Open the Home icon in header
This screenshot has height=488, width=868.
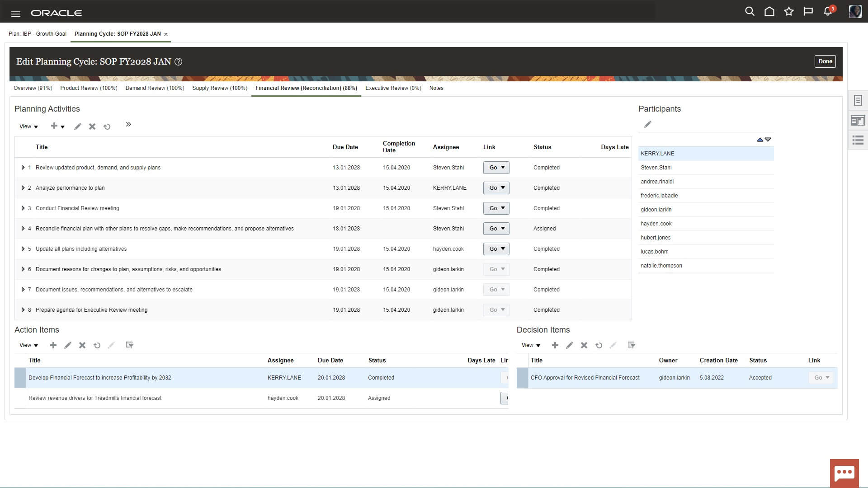[769, 12]
